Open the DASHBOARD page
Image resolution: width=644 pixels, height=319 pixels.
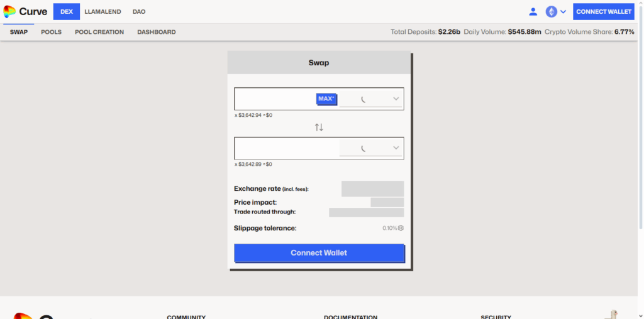click(x=157, y=32)
